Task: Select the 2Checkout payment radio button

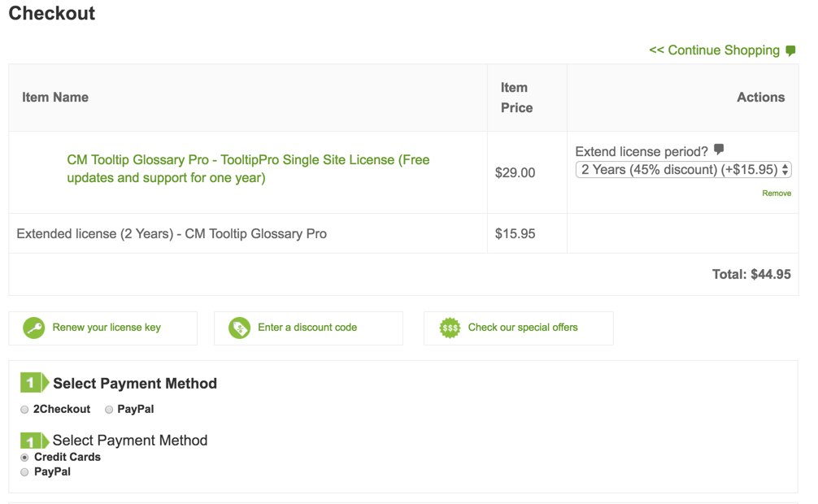Action: (x=24, y=410)
